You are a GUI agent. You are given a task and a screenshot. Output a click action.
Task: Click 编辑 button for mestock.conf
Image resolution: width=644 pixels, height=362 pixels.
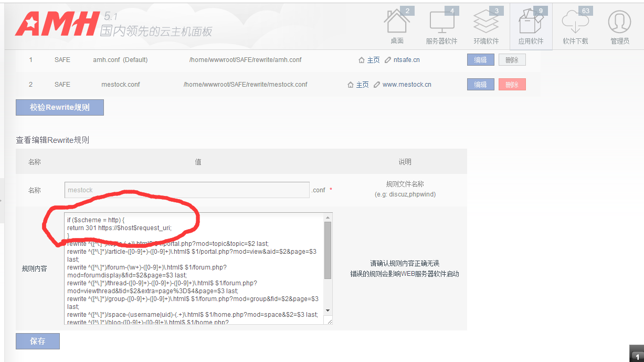pos(480,85)
